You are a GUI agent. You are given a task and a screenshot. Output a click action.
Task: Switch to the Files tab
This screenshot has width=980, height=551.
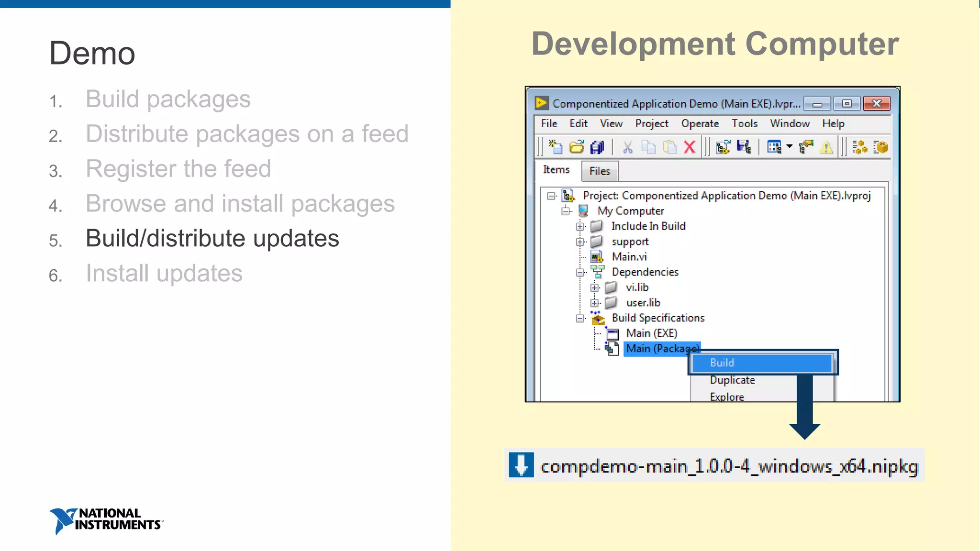pos(600,171)
